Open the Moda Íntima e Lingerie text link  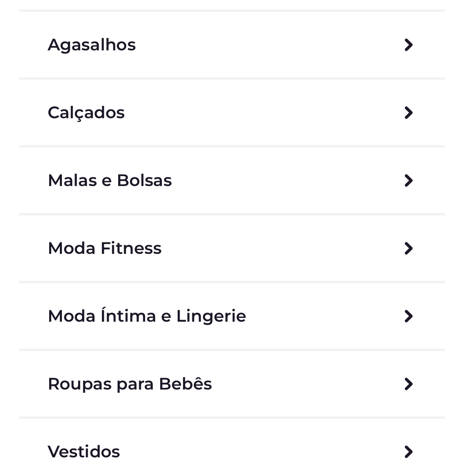click(147, 316)
